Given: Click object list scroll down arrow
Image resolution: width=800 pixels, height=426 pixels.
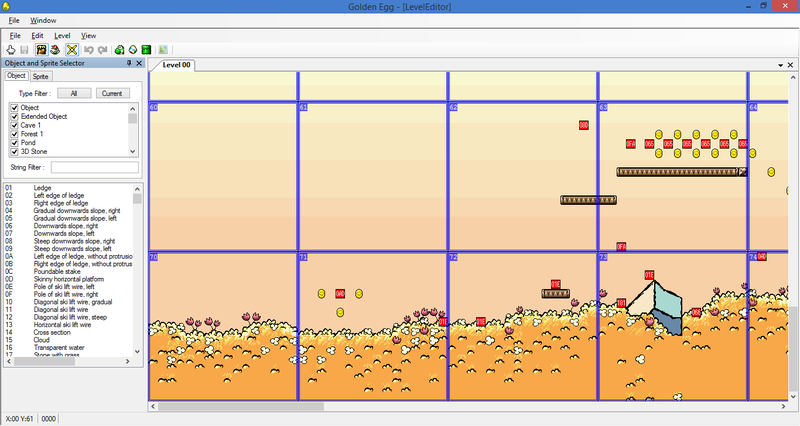Looking at the screenshot, I should point(137,352).
